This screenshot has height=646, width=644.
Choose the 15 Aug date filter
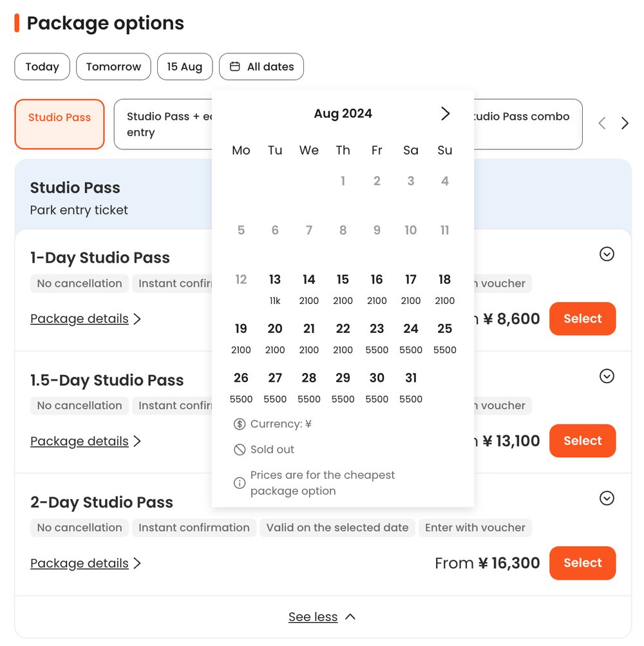[x=184, y=66]
